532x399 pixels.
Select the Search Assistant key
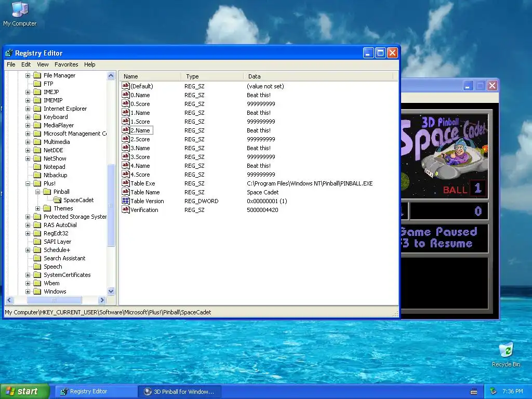click(64, 258)
